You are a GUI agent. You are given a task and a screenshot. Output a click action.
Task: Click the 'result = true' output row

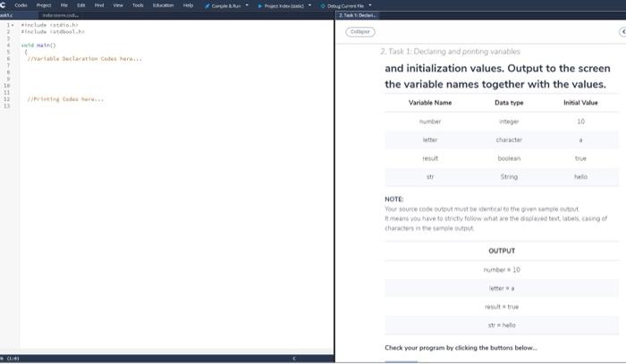(x=502, y=307)
